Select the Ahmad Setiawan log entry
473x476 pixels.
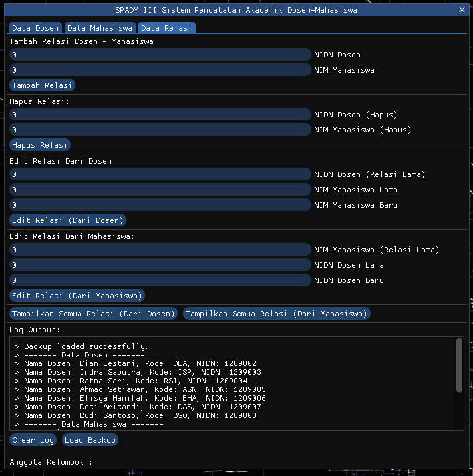point(140,389)
